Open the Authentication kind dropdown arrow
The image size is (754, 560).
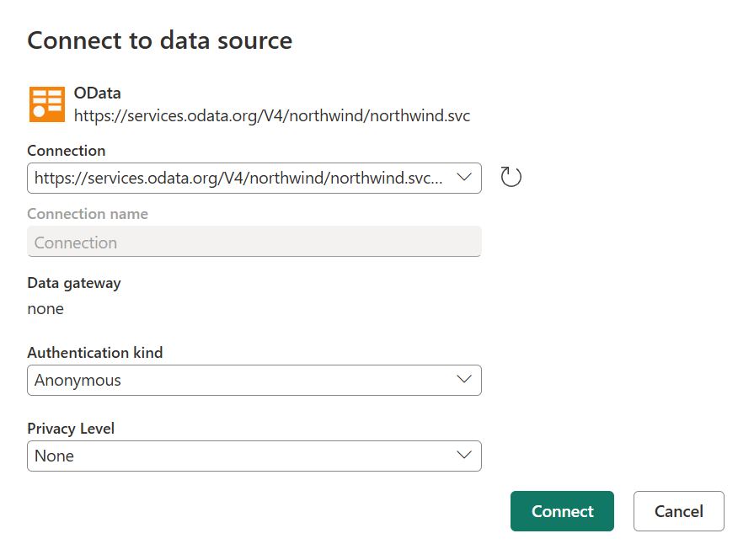pyautogui.click(x=463, y=380)
